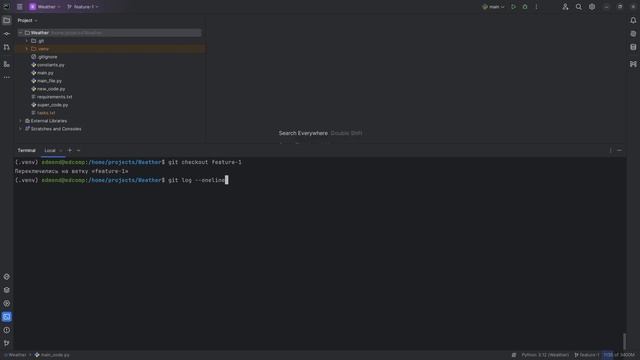Select super_code.py in the project tree
The image size is (640, 360).
tap(50, 105)
